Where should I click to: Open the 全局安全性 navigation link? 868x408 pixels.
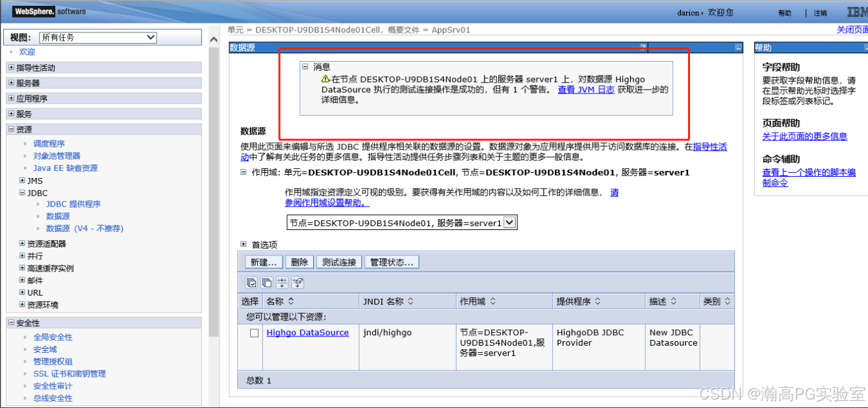click(x=53, y=337)
